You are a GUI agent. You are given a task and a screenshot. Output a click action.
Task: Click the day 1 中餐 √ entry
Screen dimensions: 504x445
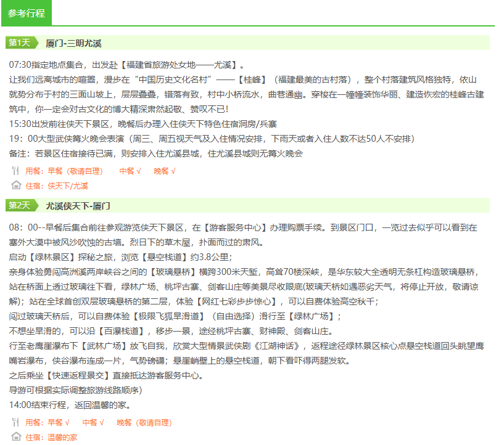(130, 171)
